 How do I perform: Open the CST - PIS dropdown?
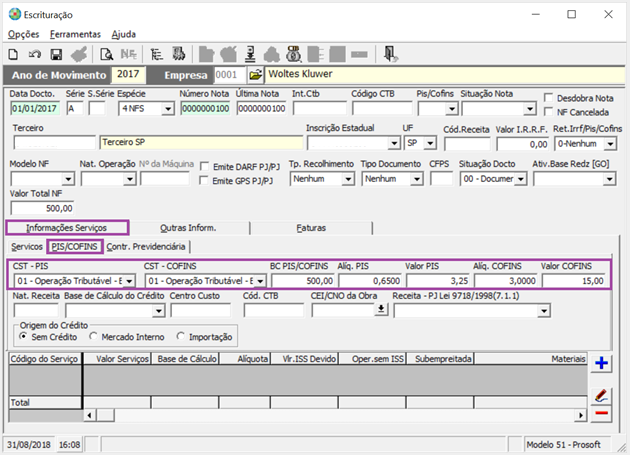[129, 281]
